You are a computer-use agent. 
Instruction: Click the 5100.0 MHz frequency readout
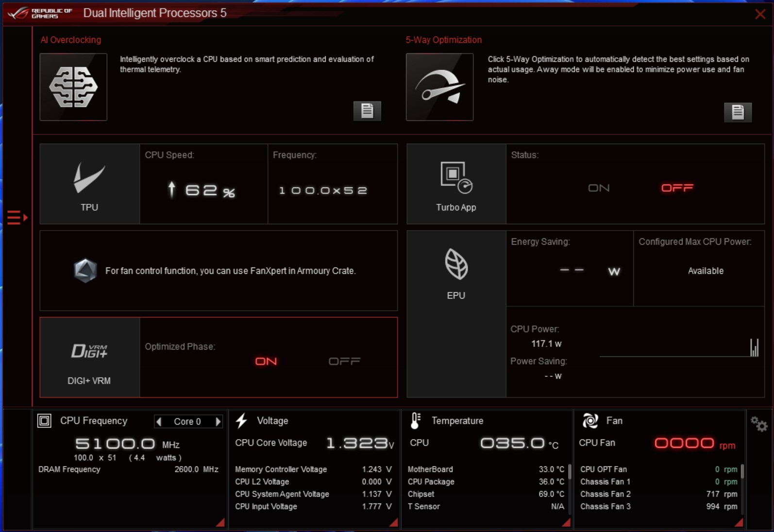(x=127, y=444)
